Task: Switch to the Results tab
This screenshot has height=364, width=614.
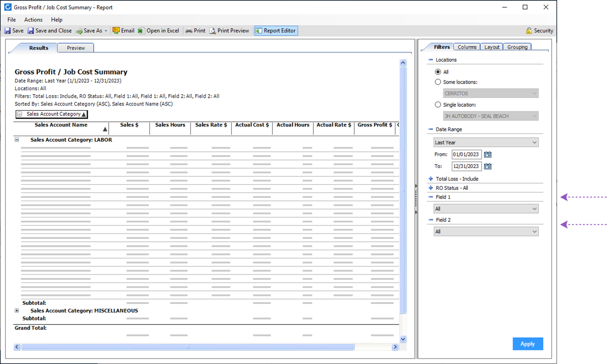Action: point(39,48)
